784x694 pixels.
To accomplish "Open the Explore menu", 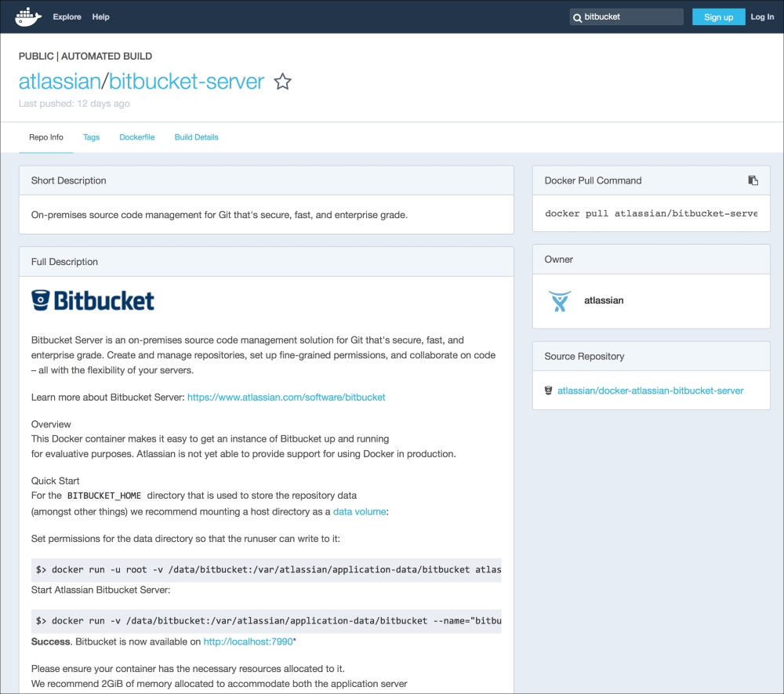I will 67,16.
